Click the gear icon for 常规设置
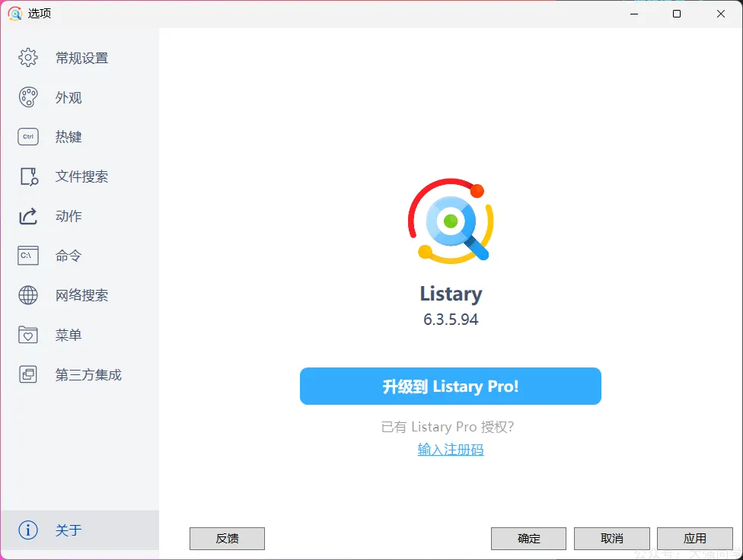 (28, 58)
